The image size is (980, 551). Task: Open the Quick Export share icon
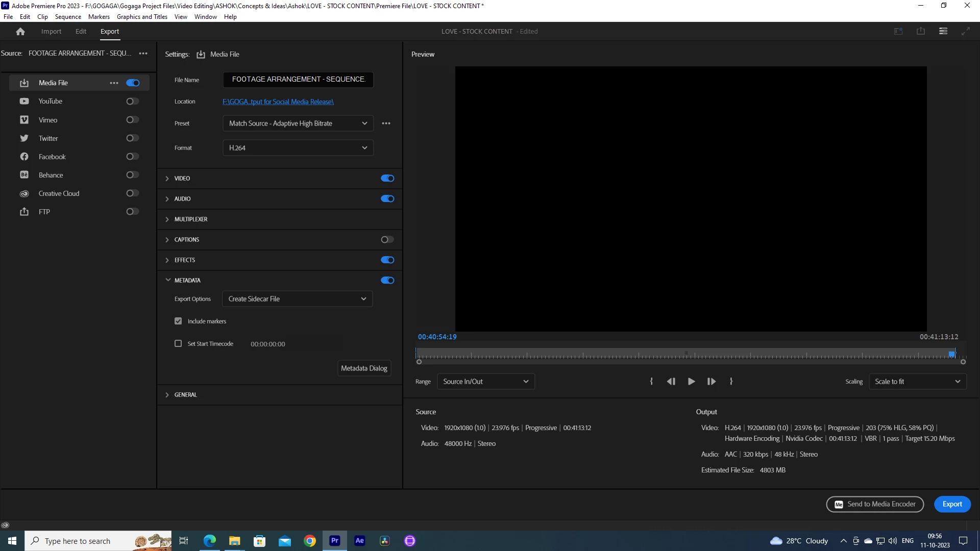[x=920, y=31]
